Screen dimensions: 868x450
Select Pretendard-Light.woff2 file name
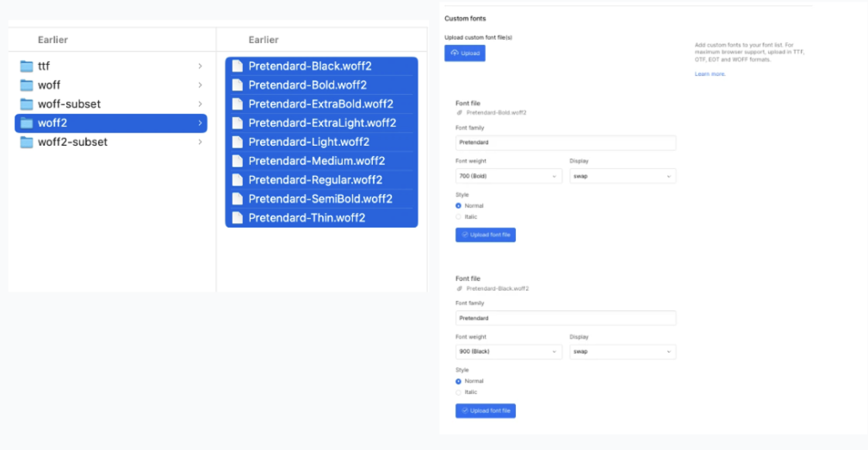pyautogui.click(x=309, y=142)
